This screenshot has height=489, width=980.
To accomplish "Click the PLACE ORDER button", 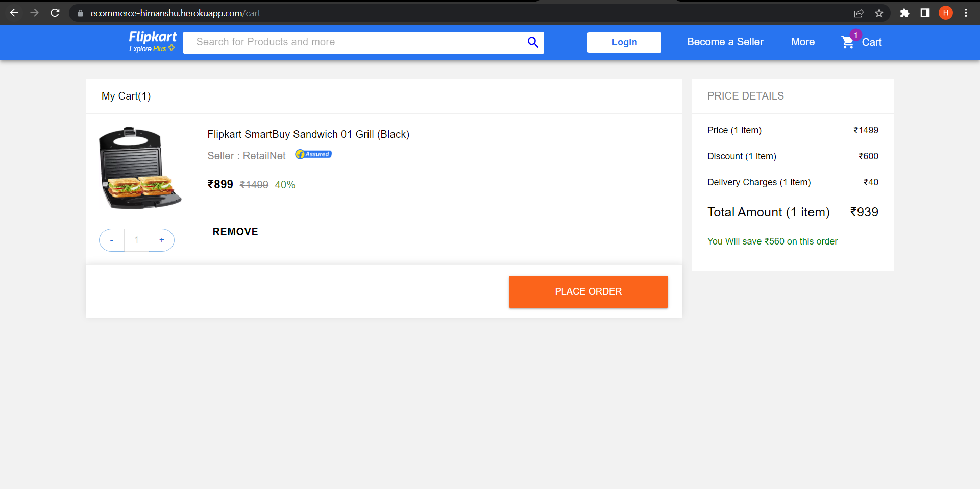I will click(588, 291).
